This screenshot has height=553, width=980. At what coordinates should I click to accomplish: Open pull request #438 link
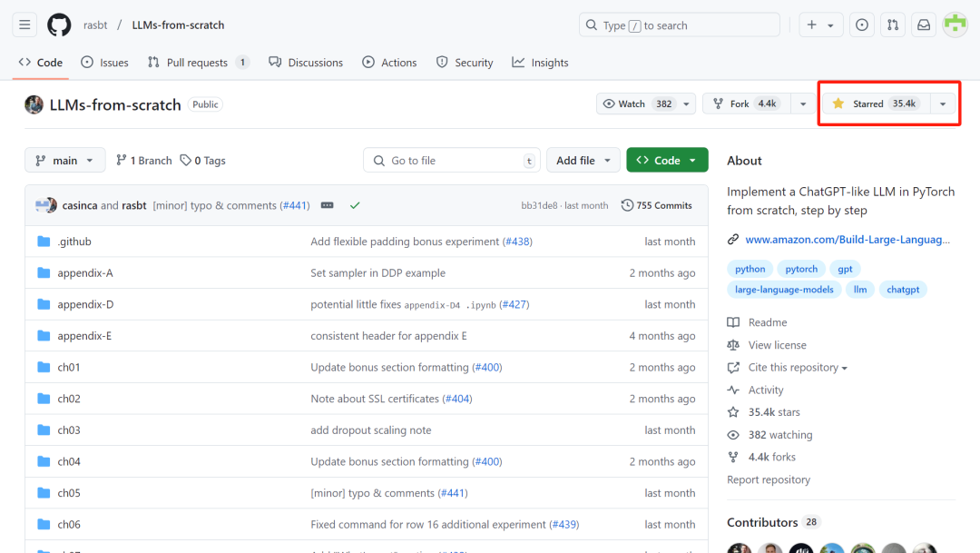[517, 242]
